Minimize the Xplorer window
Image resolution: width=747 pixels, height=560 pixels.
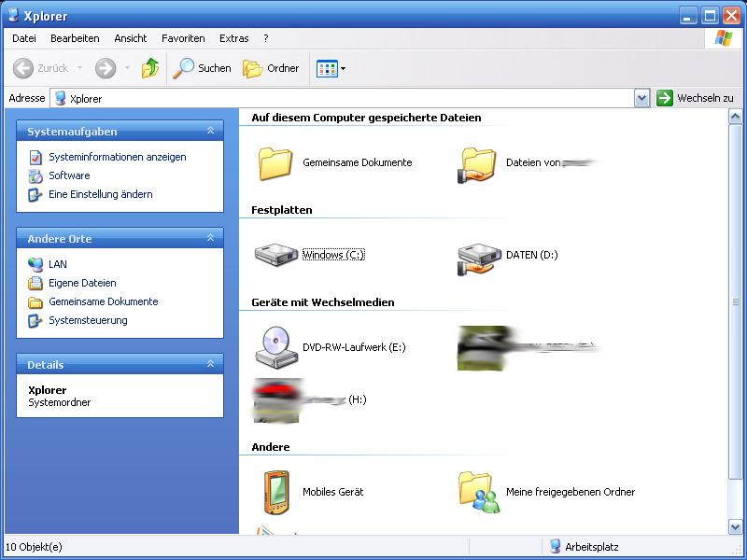pyautogui.click(x=688, y=16)
